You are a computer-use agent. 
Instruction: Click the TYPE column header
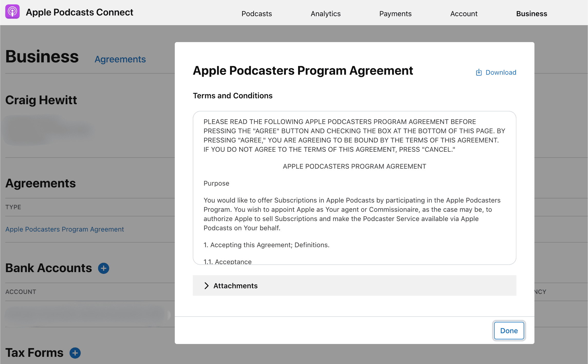point(13,207)
